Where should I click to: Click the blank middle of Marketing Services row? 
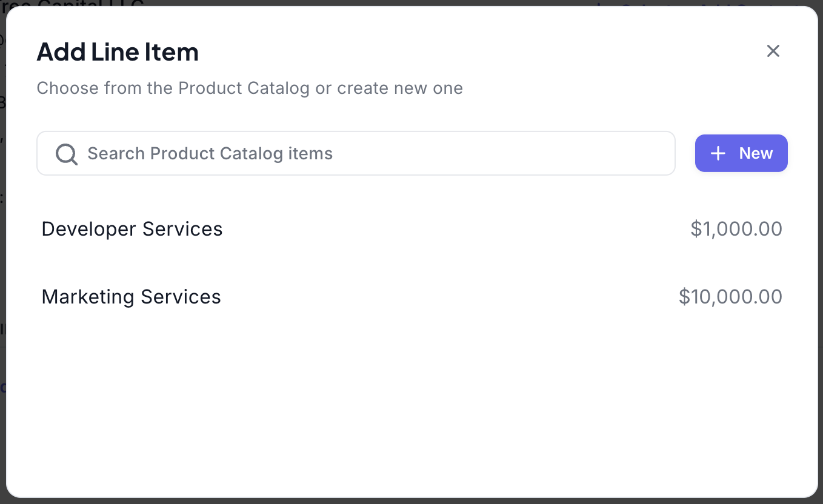click(448, 297)
